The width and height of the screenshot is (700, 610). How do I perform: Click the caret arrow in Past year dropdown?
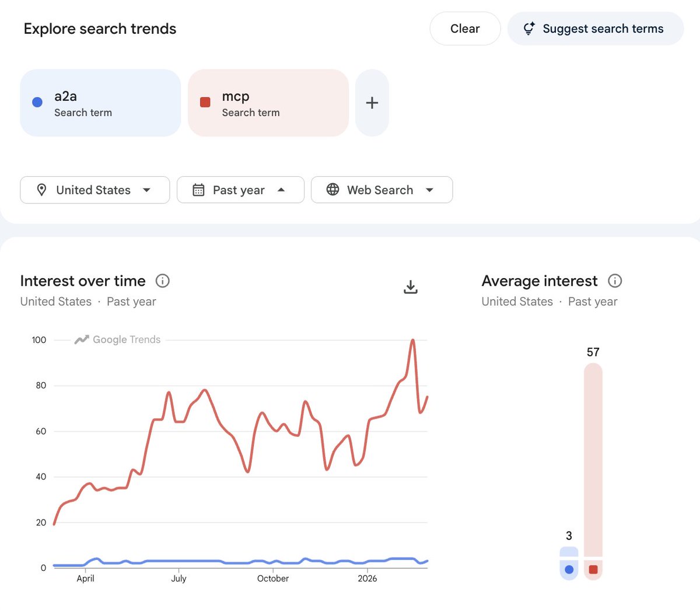click(x=281, y=190)
